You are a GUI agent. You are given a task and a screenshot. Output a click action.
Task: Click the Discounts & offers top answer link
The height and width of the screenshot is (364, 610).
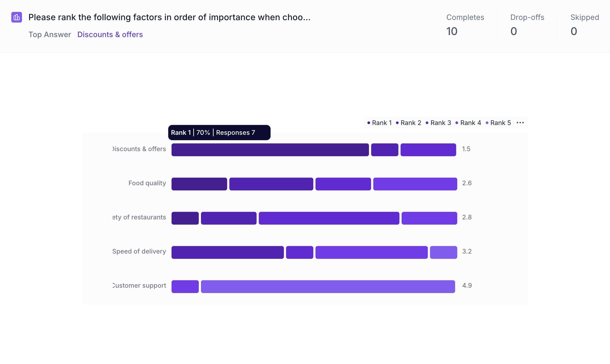tap(110, 34)
